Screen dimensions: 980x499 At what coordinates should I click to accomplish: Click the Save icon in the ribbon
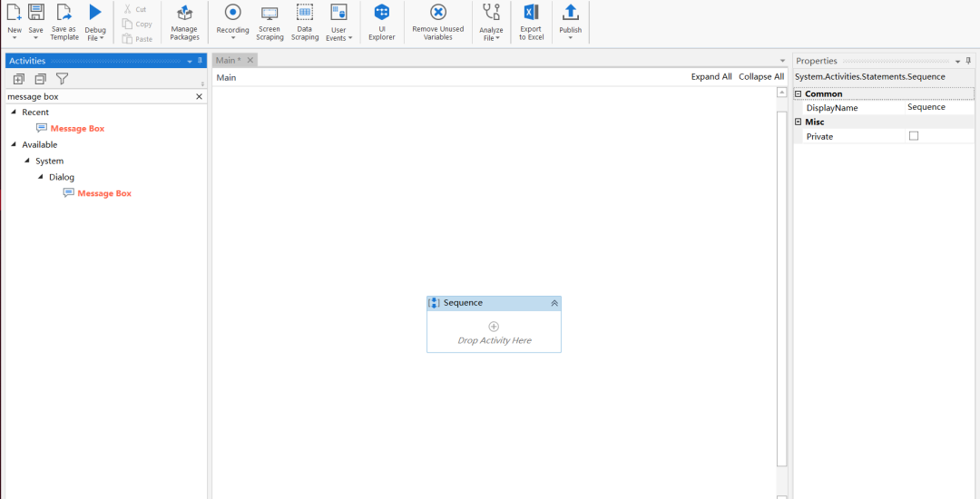pyautogui.click(x=35, y=12)
